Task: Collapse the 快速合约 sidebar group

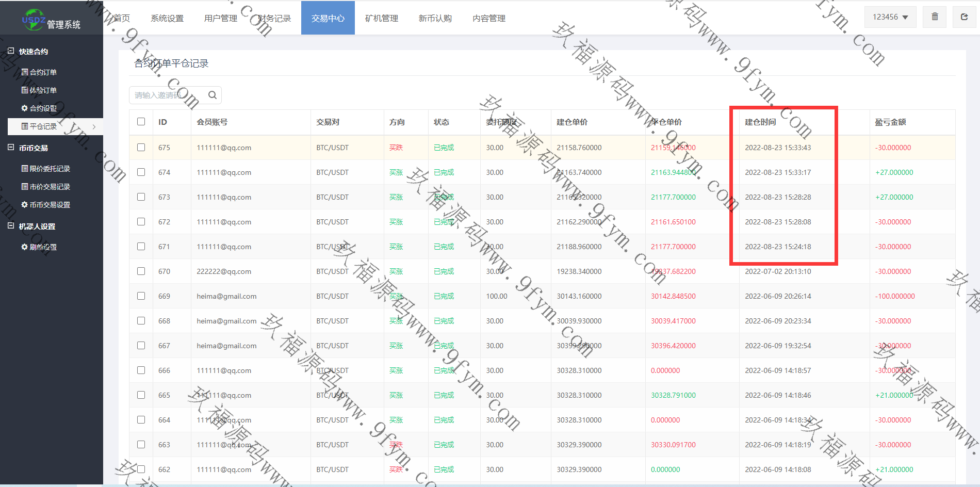Action: [x=11, y=51]
